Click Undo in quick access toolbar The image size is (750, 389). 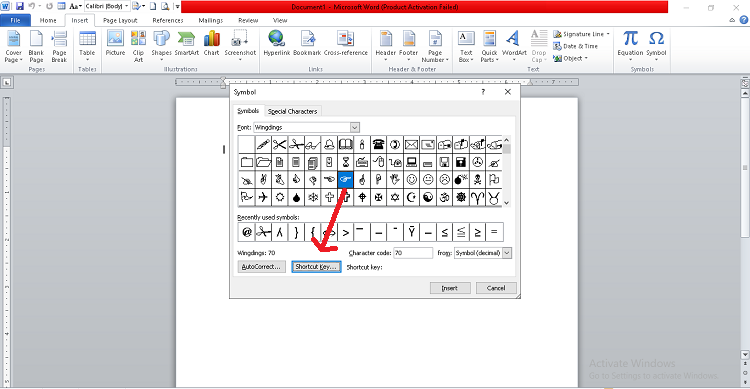pyautogui.click(x=32, y=7)
